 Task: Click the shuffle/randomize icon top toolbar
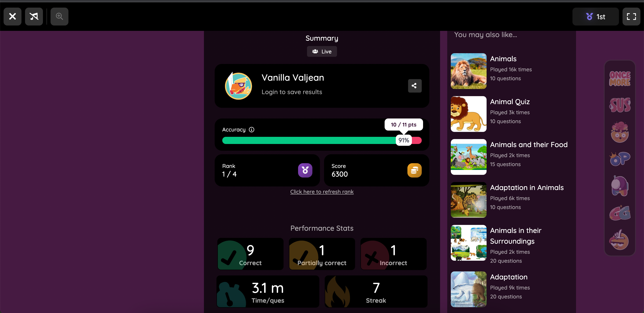34,16
